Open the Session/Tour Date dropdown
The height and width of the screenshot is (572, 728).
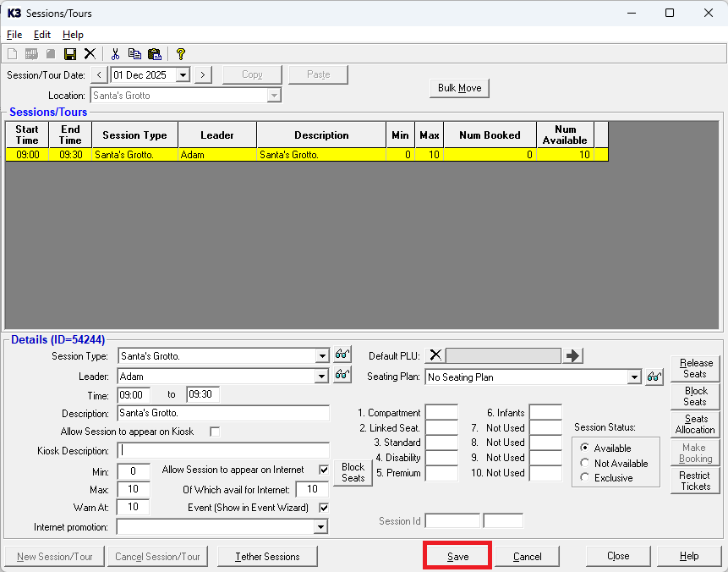pos(183,74)
